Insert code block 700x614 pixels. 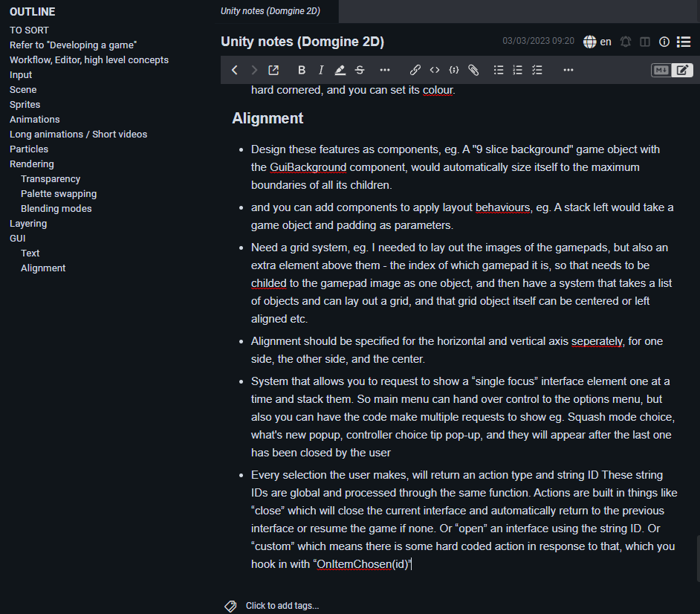pos(453,70)
